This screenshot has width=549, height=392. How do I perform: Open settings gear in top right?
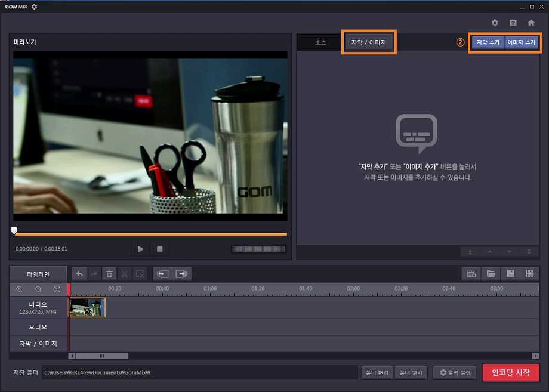[x=494, y=23]
